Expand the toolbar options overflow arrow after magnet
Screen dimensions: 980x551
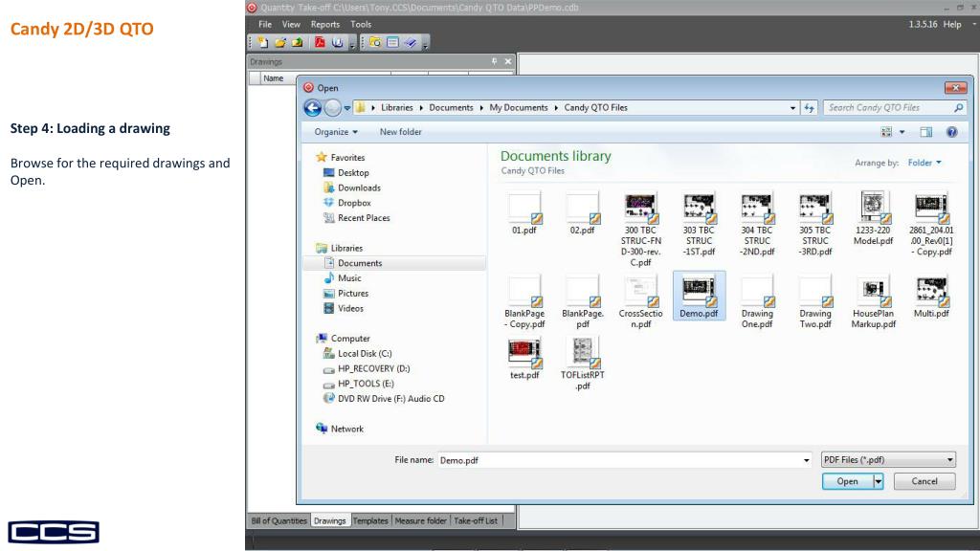click(x=352, y=44)
